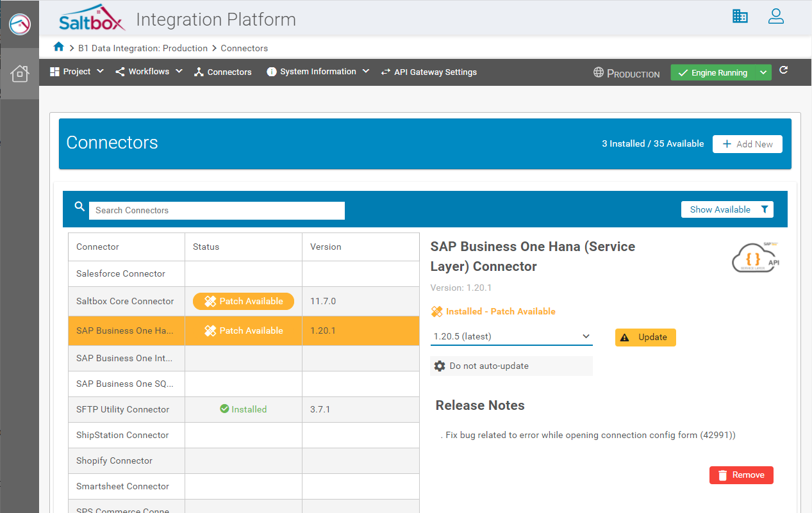Open the user profile icon
Viewport: 812px width, 513px height.
[776, 17]
